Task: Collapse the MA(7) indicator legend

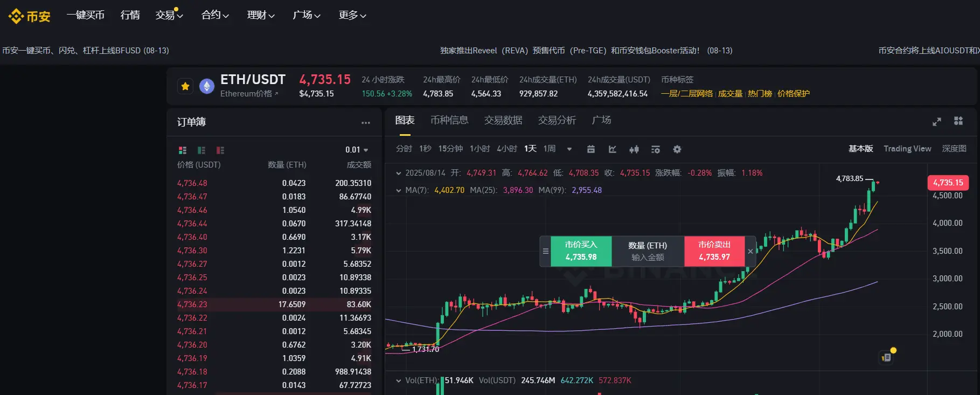Action: tap(399, 190)
